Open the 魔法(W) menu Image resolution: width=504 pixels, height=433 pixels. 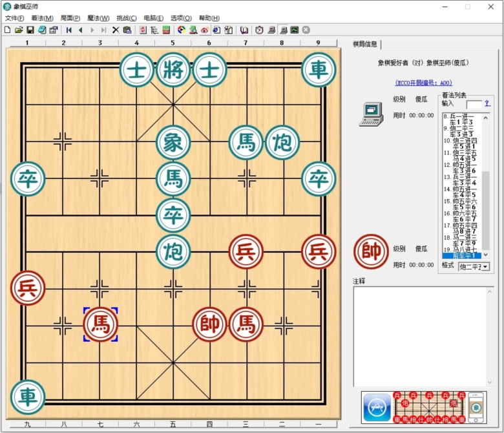98,18
